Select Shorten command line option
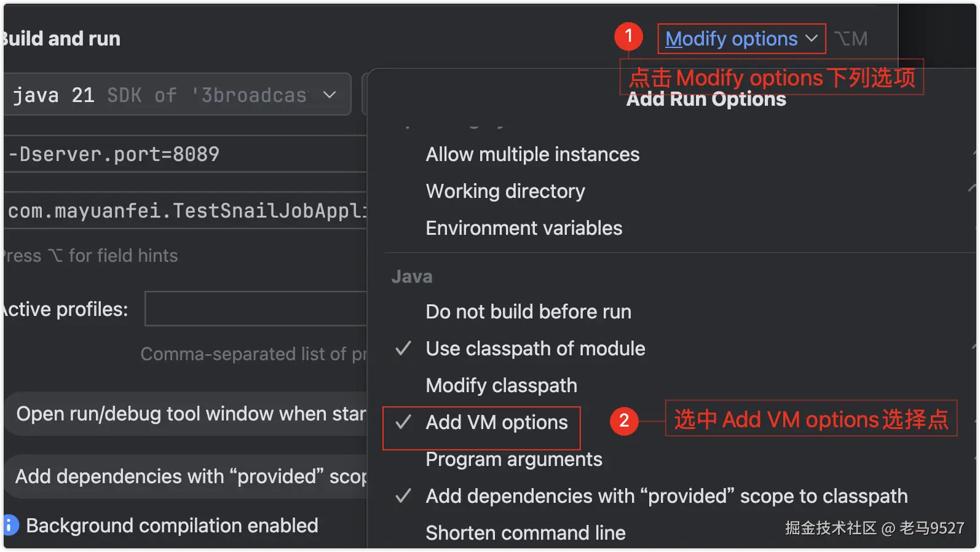980x552 pixels. tap(526, 533)
